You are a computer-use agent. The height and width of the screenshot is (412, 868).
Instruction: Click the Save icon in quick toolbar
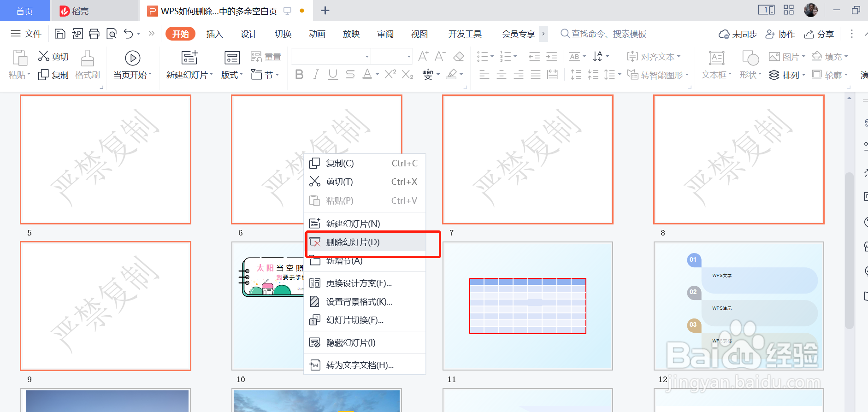(x=60, y=34)
